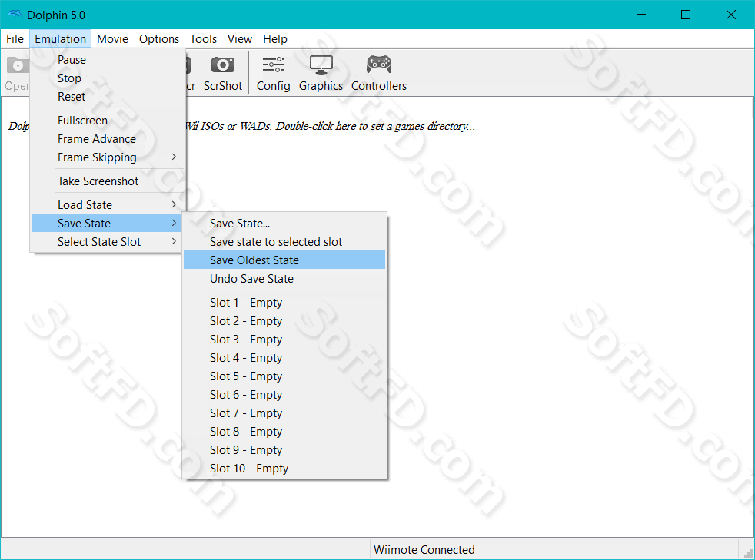Expand the Frame Skipping submenu

(x=108, y=157)
